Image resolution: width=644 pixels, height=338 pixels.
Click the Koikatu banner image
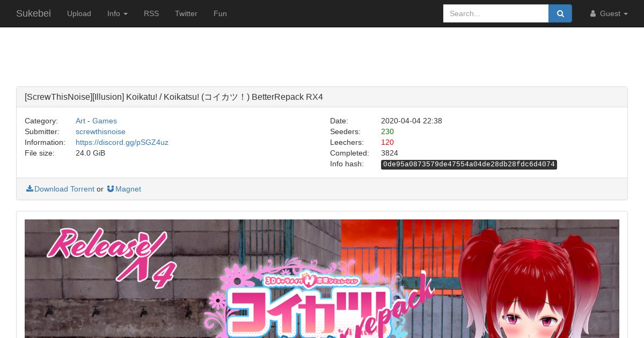(322, 278)
